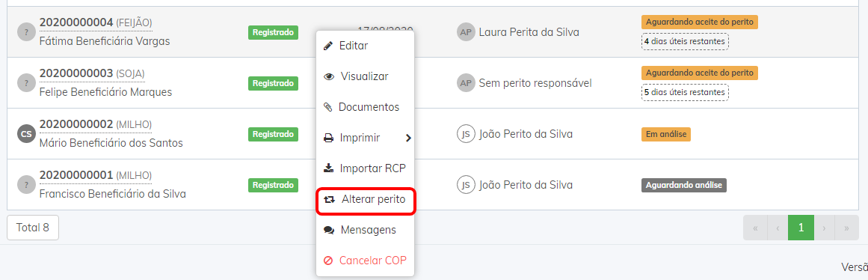This screenshot has width=868, height=280.
Task: Click the CS avatar for Mário Beneficiário
Action: click(26, 133)
